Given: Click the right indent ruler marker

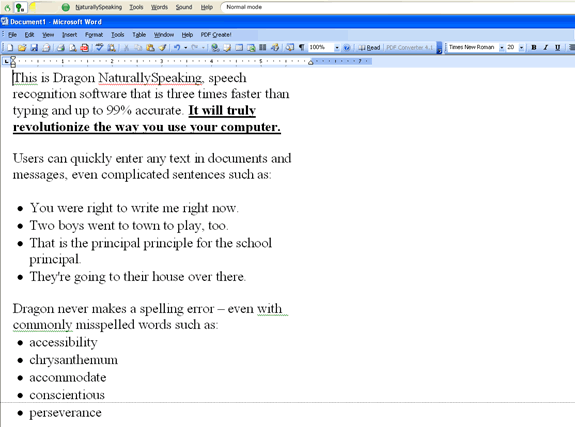Looking at the screenshot, I should 311,63.
